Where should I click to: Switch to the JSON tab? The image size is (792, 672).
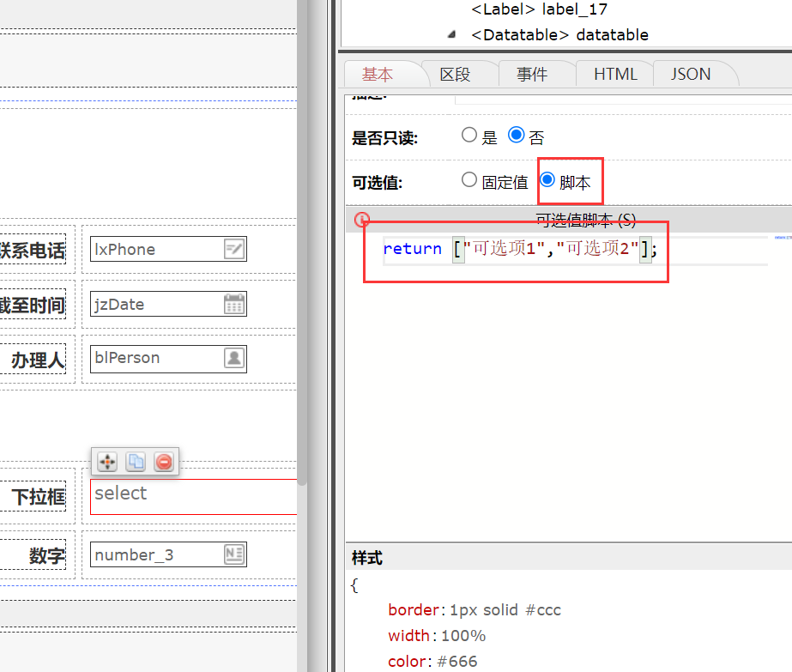[x=690, y=74]
